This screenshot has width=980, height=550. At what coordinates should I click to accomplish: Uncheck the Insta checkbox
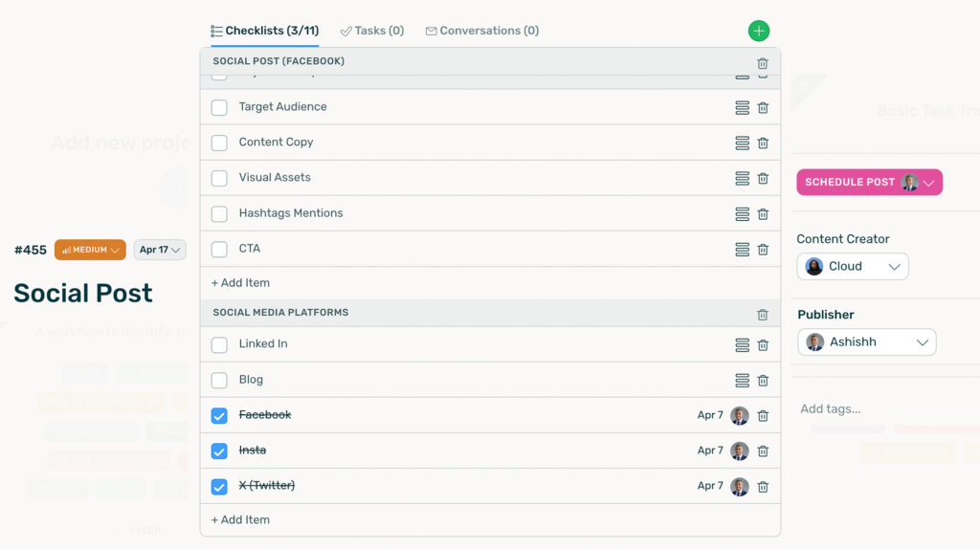[219, 451]
